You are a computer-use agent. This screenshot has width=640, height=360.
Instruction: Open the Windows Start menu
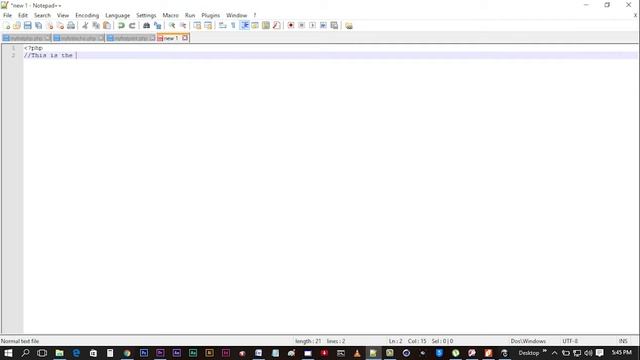point(8,353)
